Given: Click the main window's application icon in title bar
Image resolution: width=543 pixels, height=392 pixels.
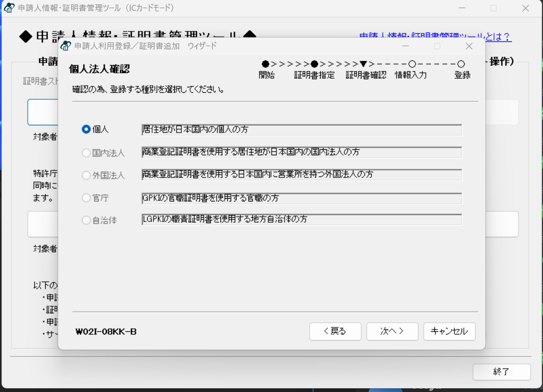Looking at the screenshot, I should click(x=10, y=8).
